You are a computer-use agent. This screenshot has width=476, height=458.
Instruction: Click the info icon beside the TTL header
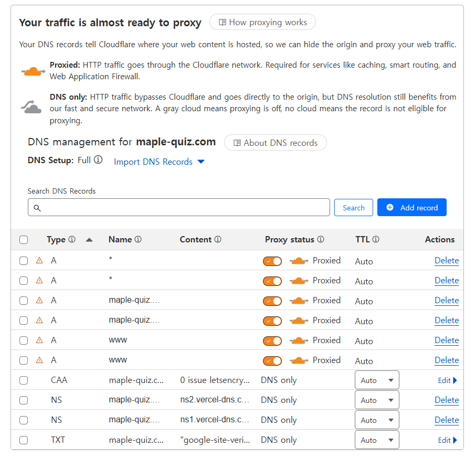[x=376, y=239]
